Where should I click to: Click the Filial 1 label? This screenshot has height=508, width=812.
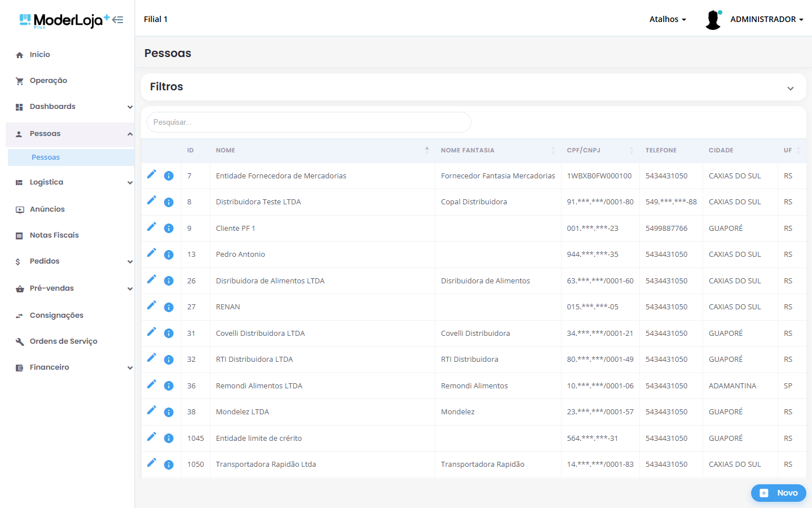(x=156, y=19)
